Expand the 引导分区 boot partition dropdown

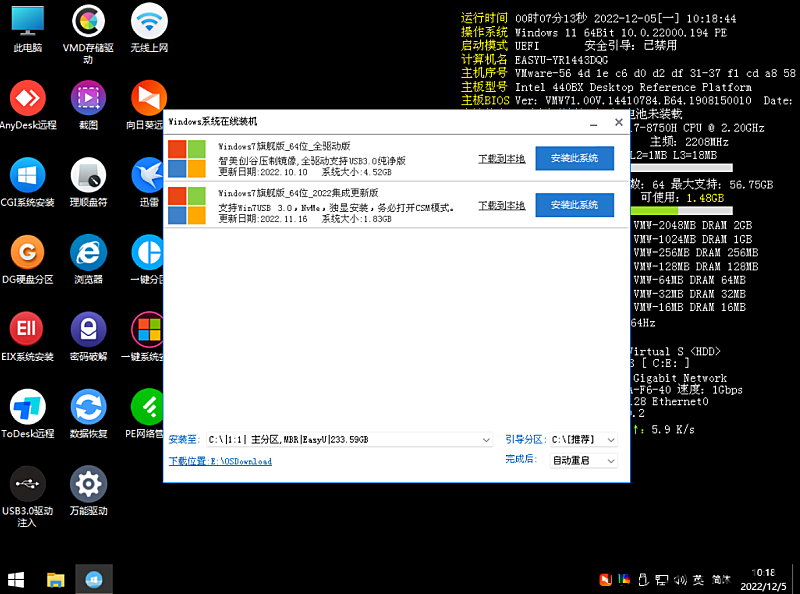click(x=611, y=440)
